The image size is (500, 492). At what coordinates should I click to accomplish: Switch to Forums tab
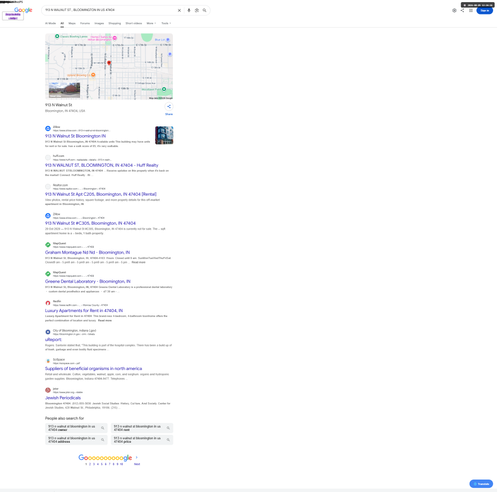point(85,23)
